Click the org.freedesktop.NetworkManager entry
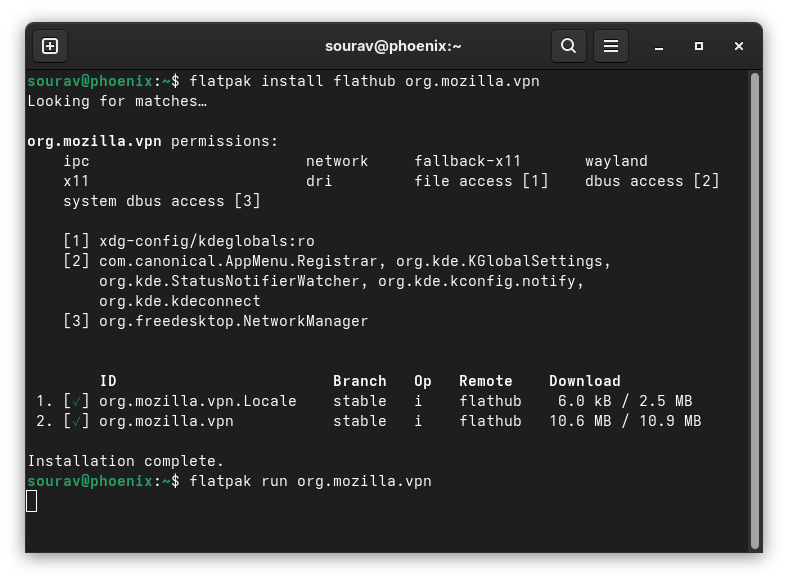788x581 pixels. 233,321
